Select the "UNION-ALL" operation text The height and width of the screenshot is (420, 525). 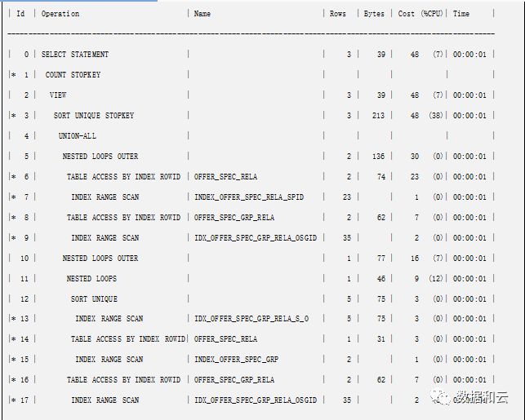[78, 136]
